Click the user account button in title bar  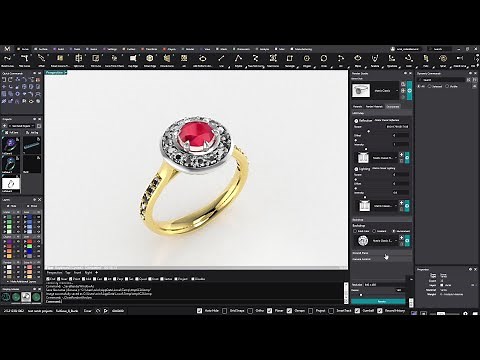407,49
